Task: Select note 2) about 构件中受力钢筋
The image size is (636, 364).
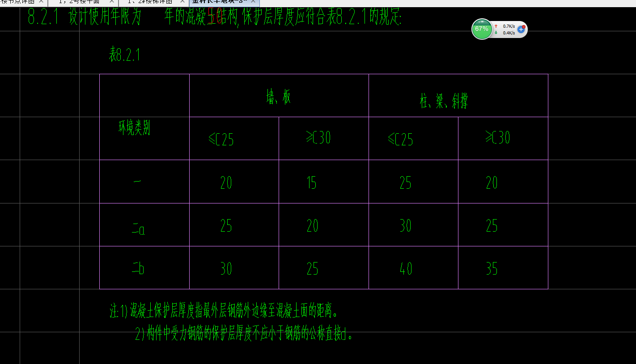Action: tap(244, 334)
